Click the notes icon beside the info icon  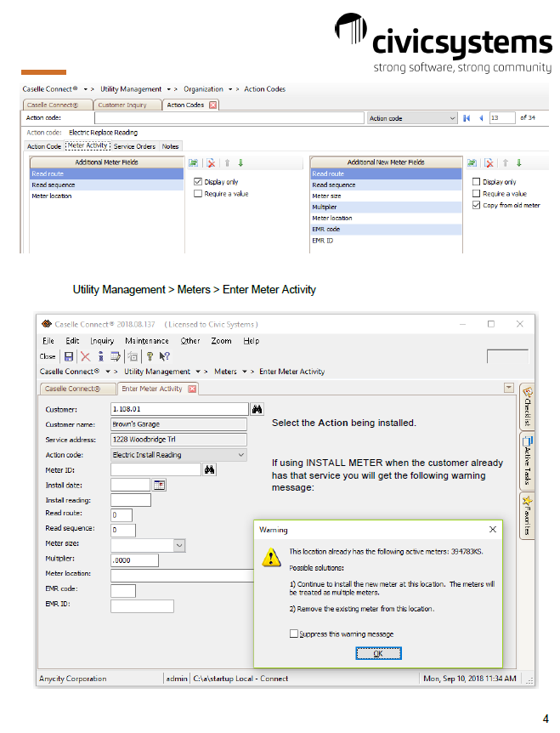tap(116, 356)
